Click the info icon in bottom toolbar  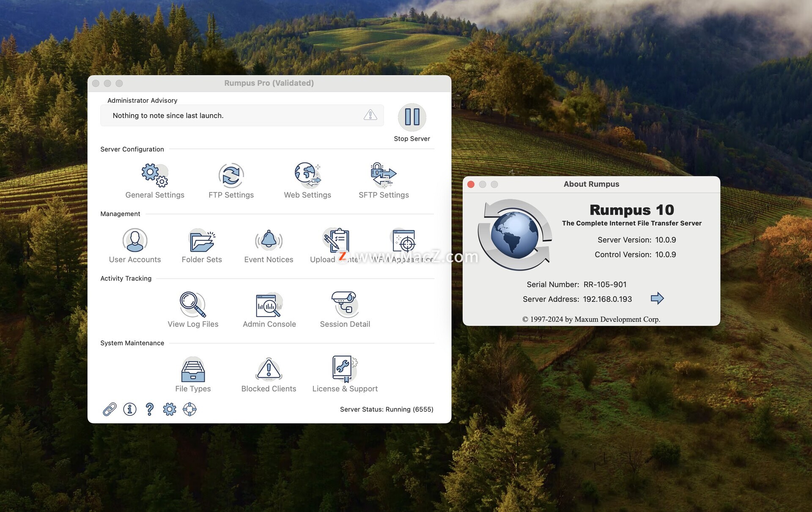coord(130,409)
